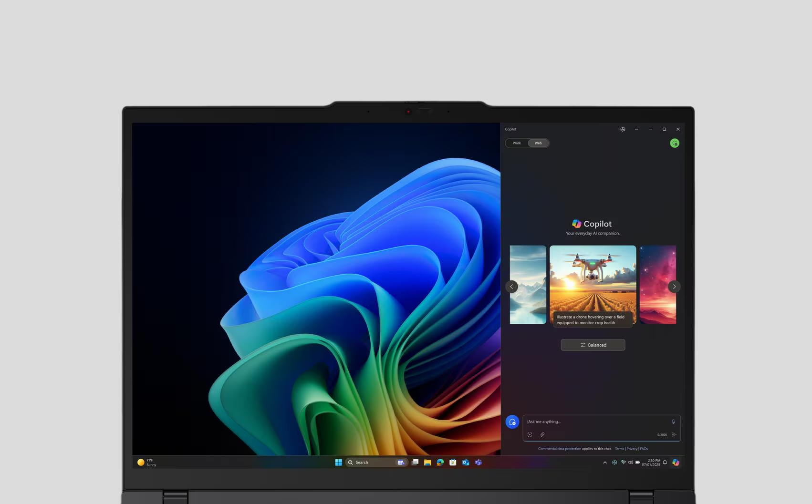Launch Copilot from the taskbar corner icon
The image size is (812, 504).
[x=676, y=462]
